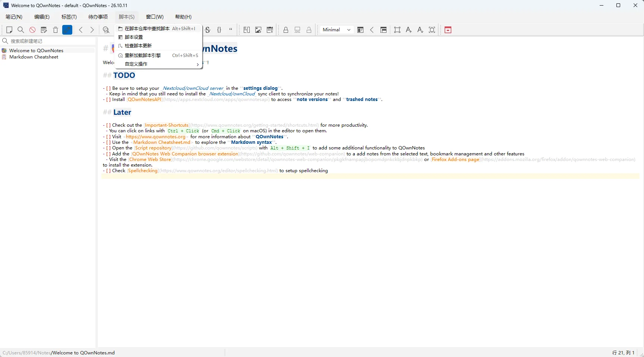Click the insert image icon

(258, 30)
